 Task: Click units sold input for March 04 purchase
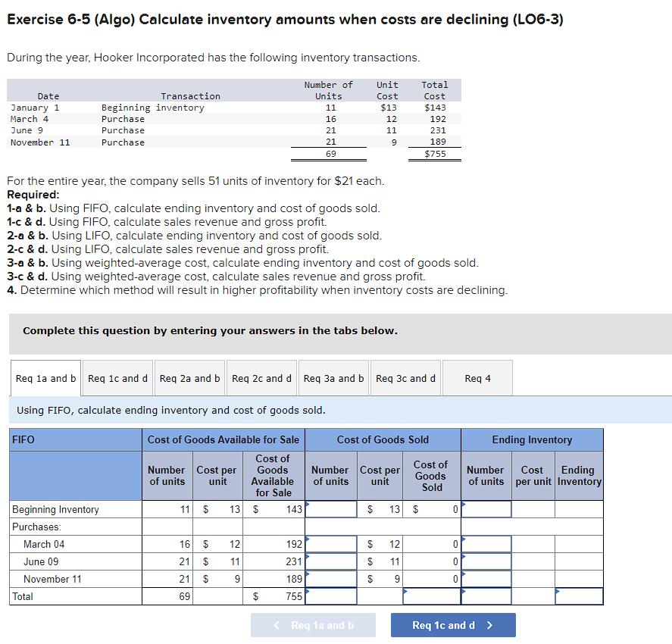(330, 543)
